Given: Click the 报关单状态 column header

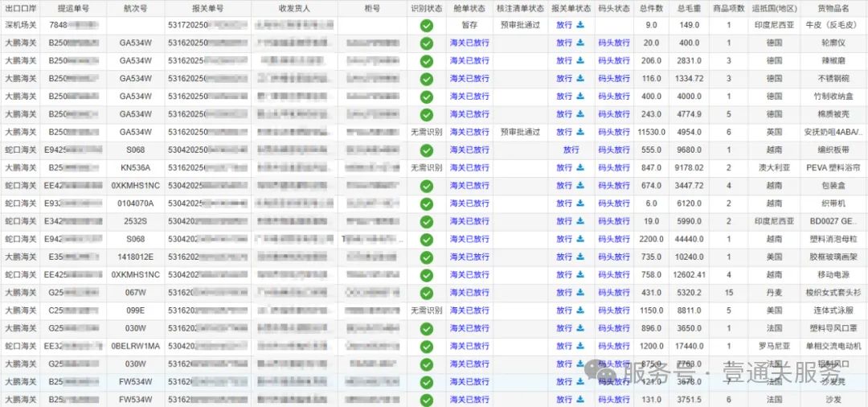Looking at the screenshot, I should [571, 8].
